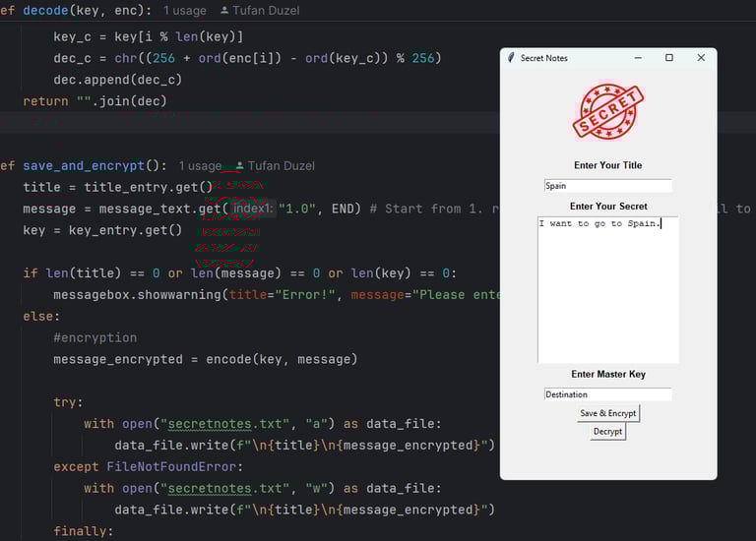Screen dimensions: 756x541
Task: Click the 'finally:' keyword line
Action: [84, 531]
